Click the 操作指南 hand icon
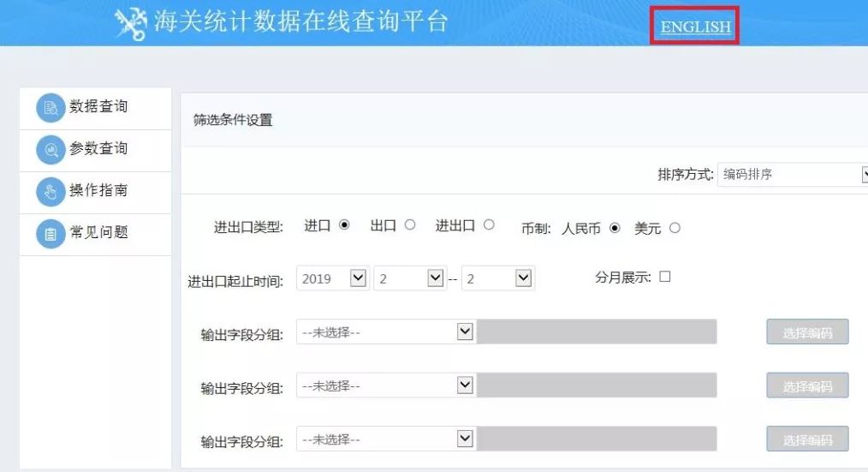 tap(51, 192)
